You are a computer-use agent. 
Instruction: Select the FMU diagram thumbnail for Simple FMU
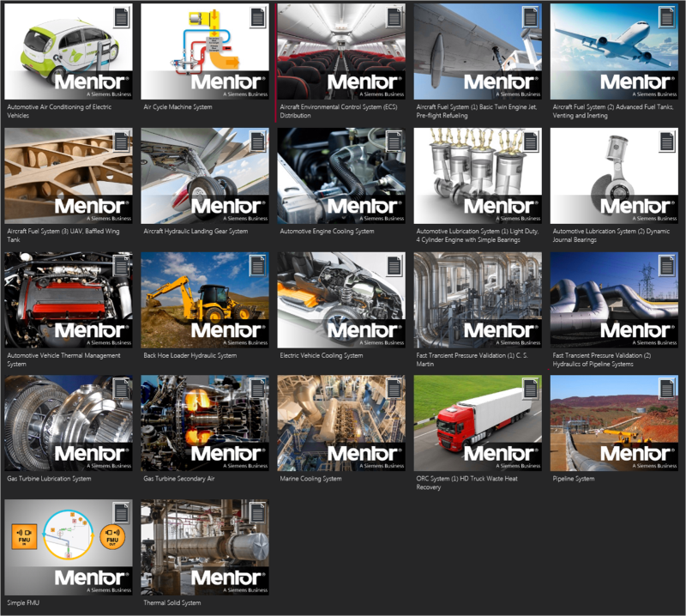coord(69,547)
